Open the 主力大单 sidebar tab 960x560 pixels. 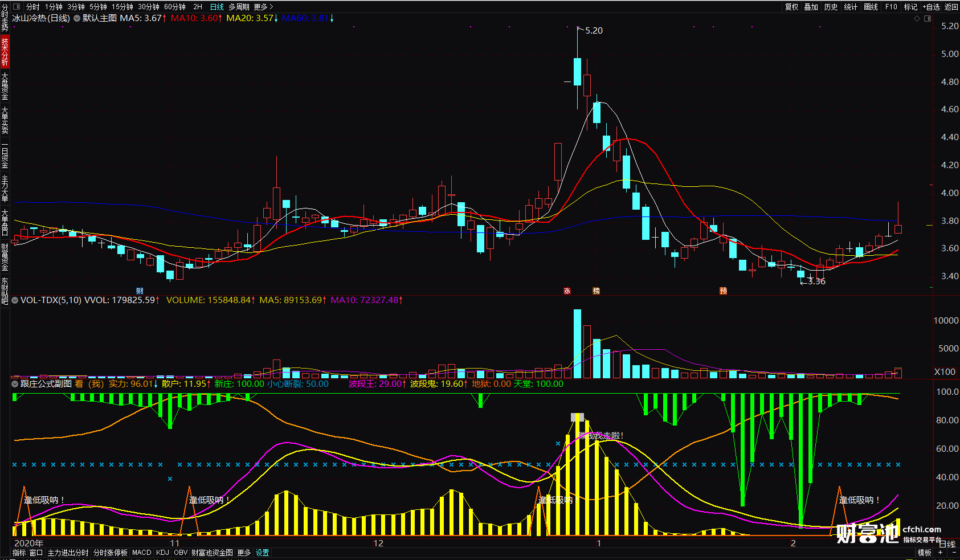point(5,189)
